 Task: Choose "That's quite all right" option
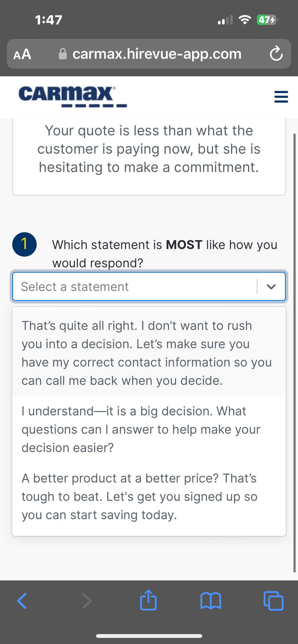(x=149, y=353)
